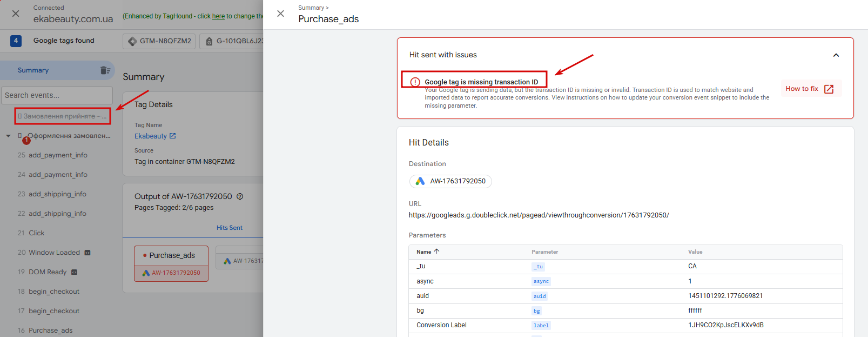This screenshot has width=868, height=337.
Task: Close the Purchase_ads detail panel
Action: (x=280, y=14)
